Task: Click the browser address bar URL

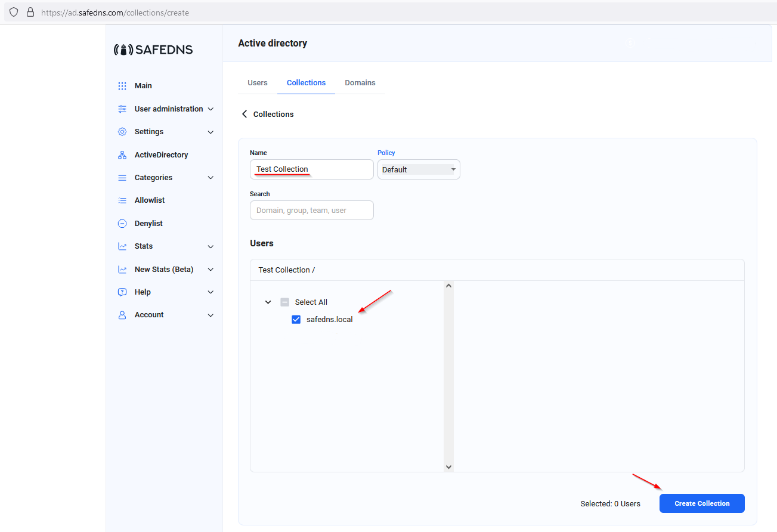Action: coord(115,13)
